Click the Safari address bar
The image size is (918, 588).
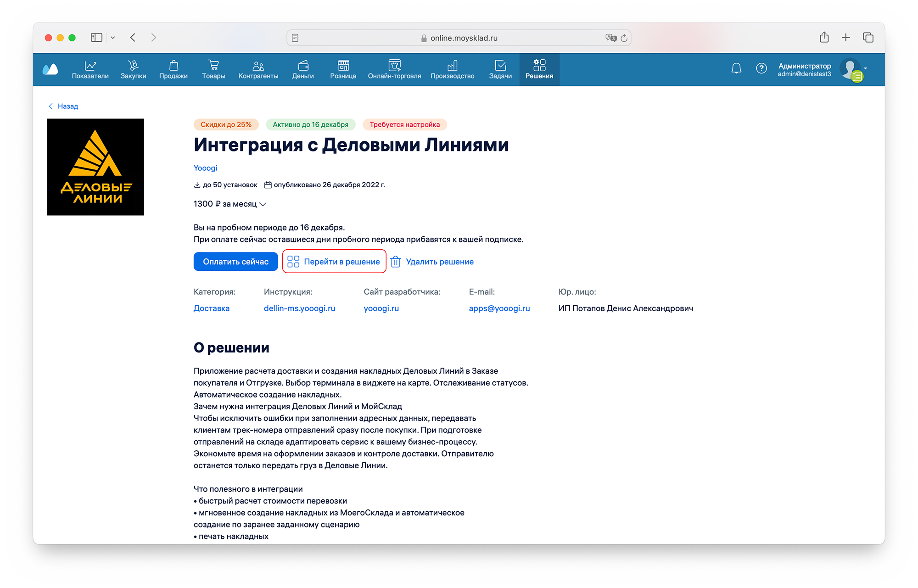click(x=459, y=38)
